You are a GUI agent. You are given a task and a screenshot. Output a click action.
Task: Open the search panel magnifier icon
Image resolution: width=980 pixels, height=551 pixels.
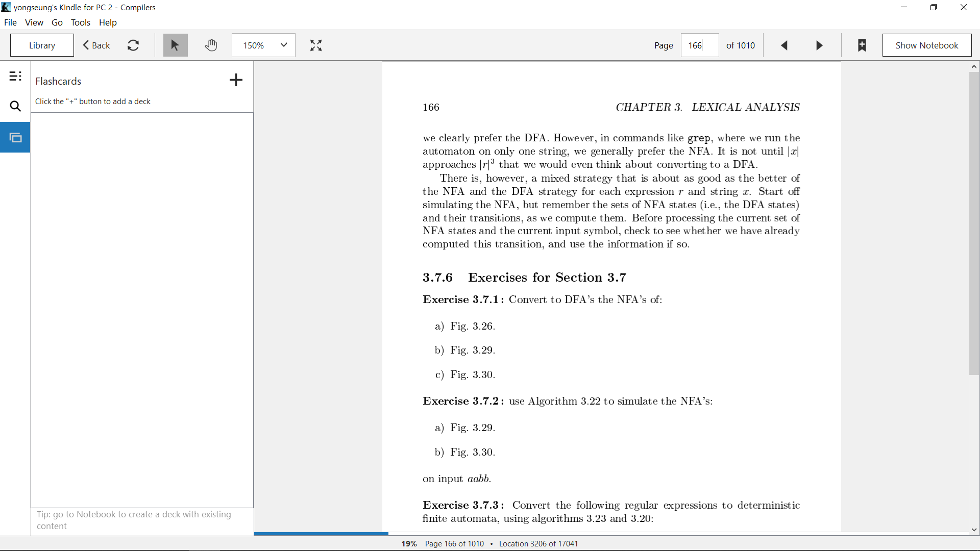15,107
